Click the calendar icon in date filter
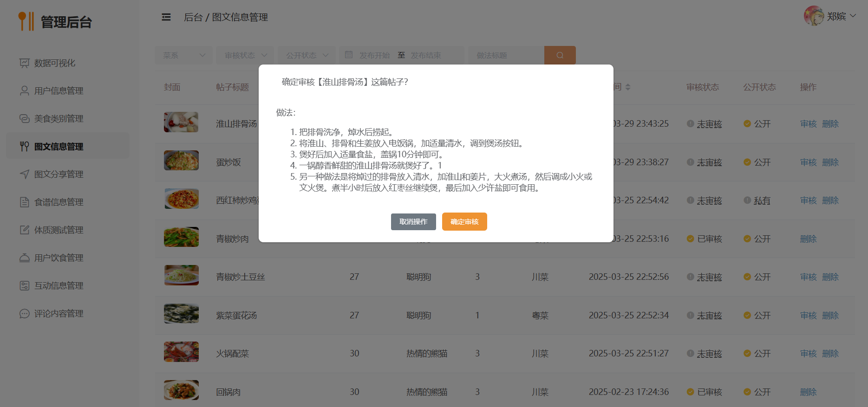Screen dimensions: 868x407 pyautogui.click(x=349, y=55)
